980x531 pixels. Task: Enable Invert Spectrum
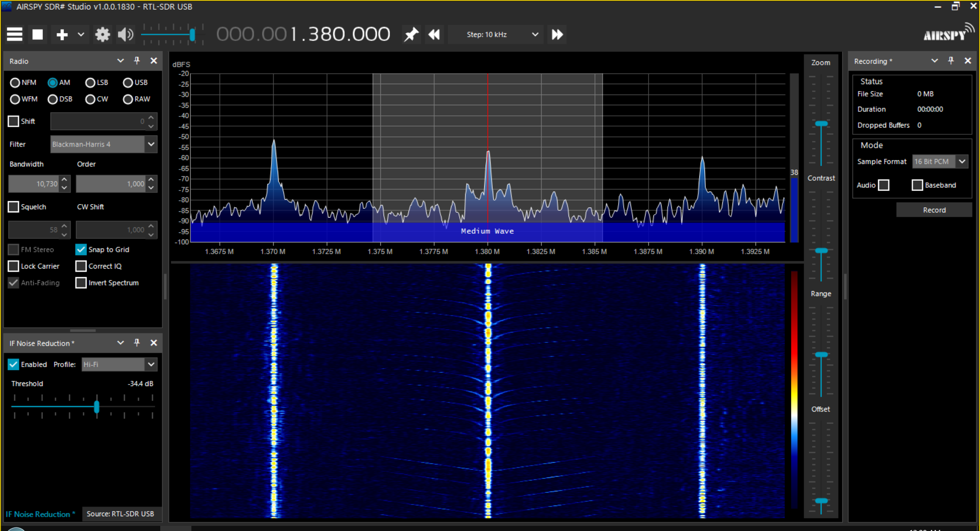point(81,283)
